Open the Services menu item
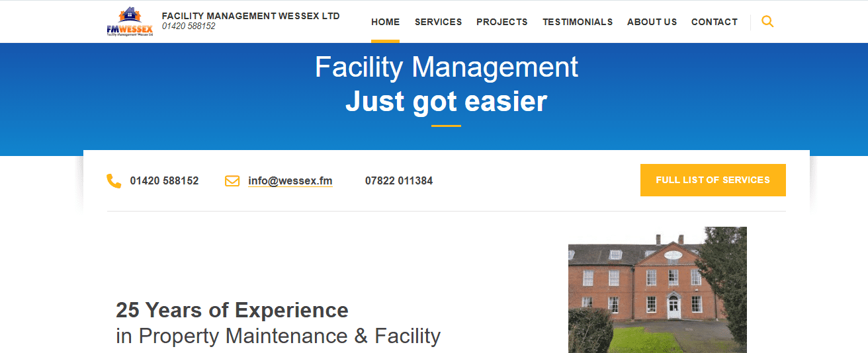Image resolution: width=868 pixels, height=353 pixels. 438,22
